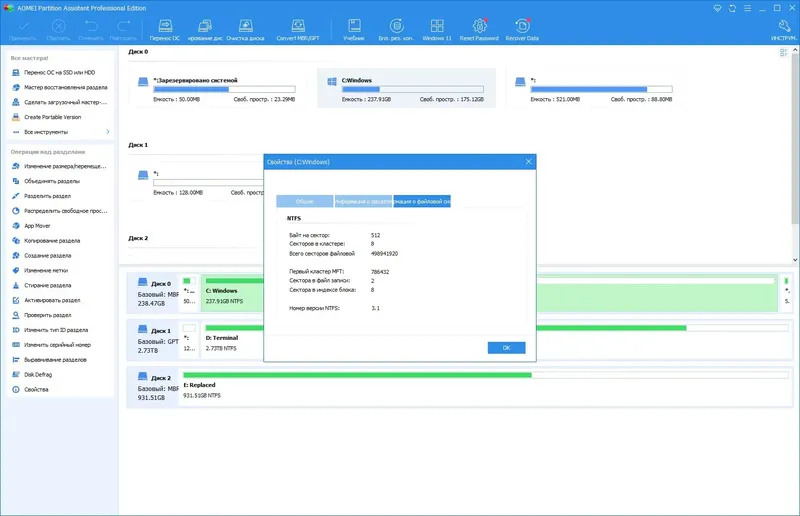The height and width of the screenshot is (516, 800).
Task: Select Диск 0 Базовый MBR header in disk map
Action: pos(154,293)
